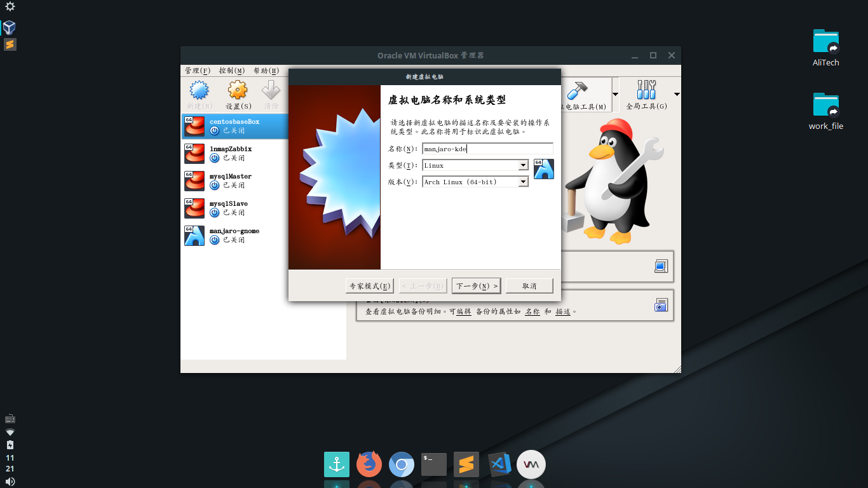Click the 取消 cancel button
Image resolution: width=868 pixels, height=488 pixels.
(529, 286)
